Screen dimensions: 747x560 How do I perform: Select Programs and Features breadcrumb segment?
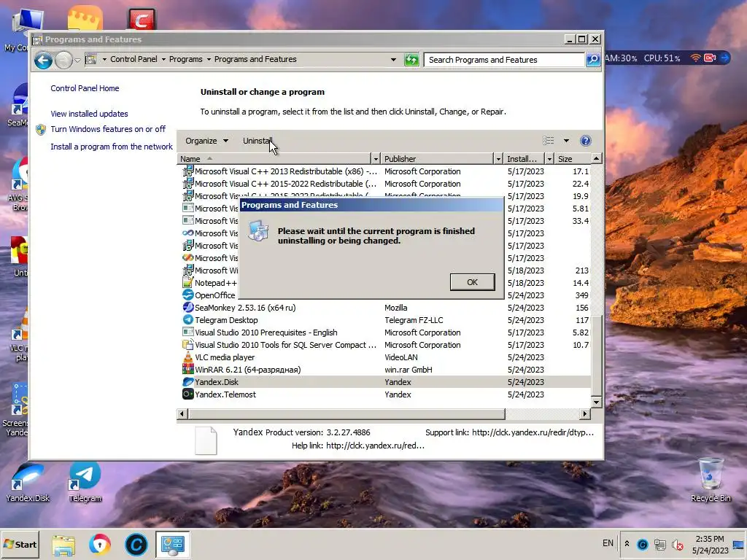(x=255, y=59)
